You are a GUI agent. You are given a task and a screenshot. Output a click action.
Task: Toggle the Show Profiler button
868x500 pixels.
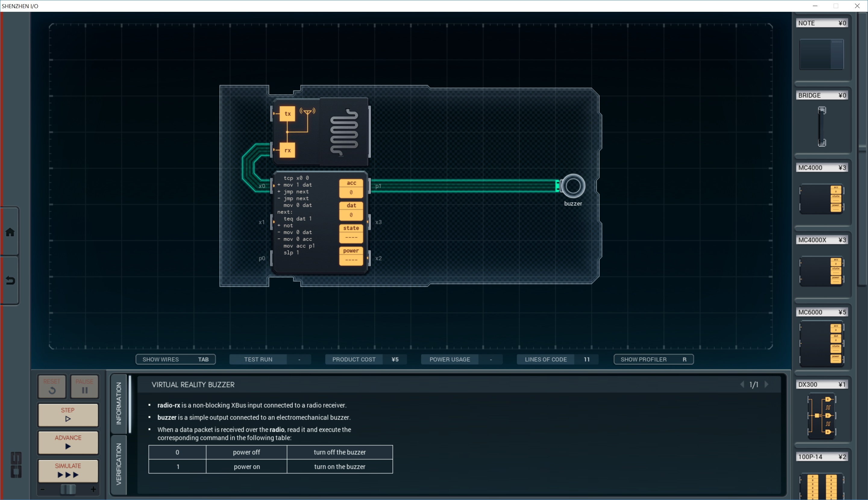click(x=653, y=359)
